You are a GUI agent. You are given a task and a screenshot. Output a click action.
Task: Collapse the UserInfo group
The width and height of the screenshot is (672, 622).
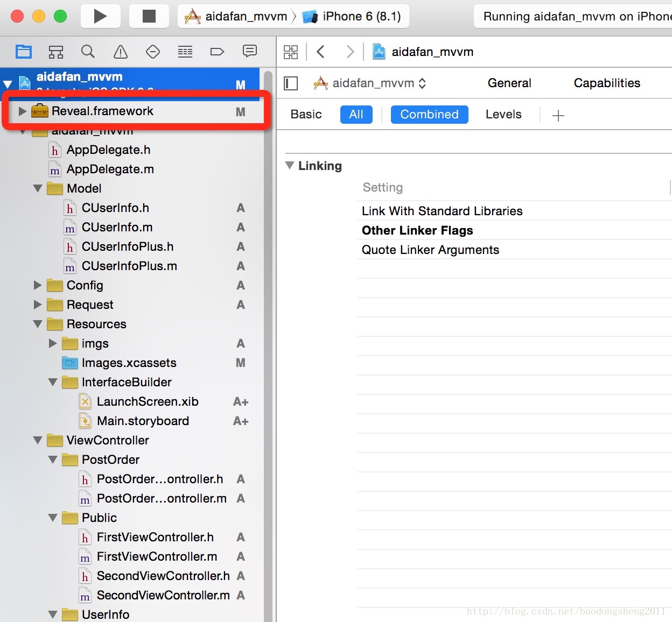pos(53,614)
